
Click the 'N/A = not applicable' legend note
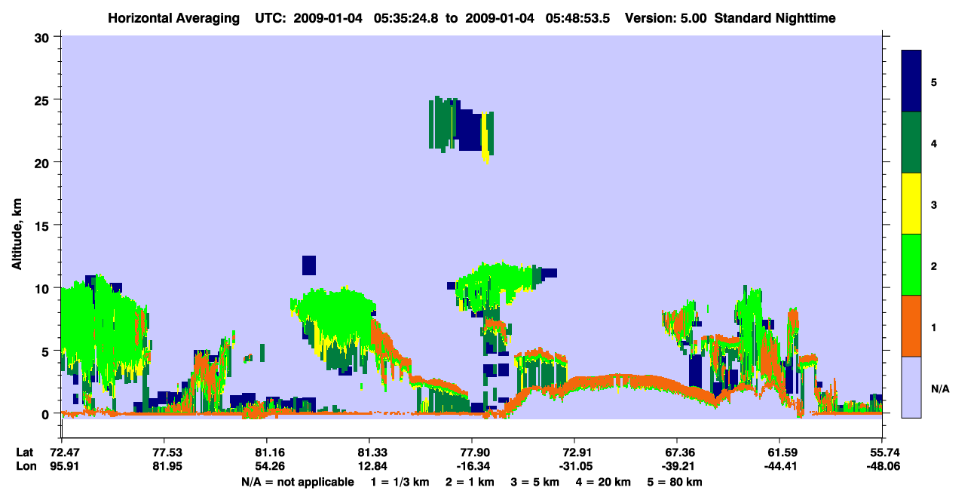click(298, 482)
